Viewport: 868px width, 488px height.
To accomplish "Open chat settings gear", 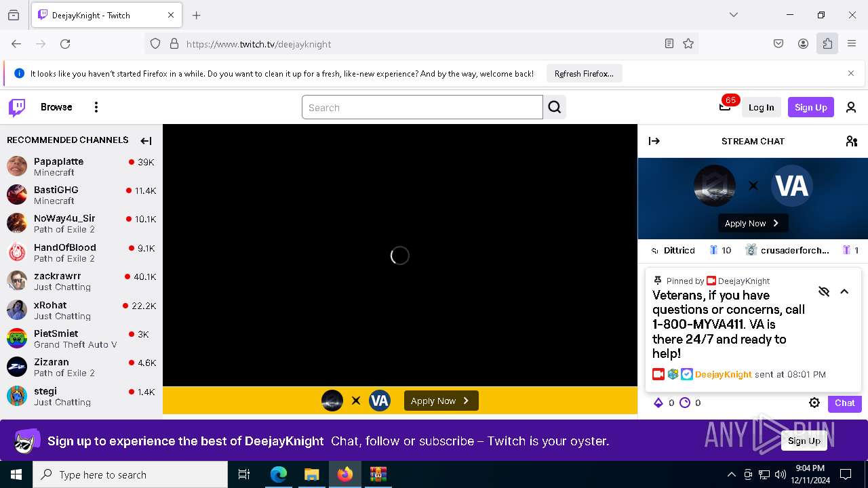I will (814, 403).
